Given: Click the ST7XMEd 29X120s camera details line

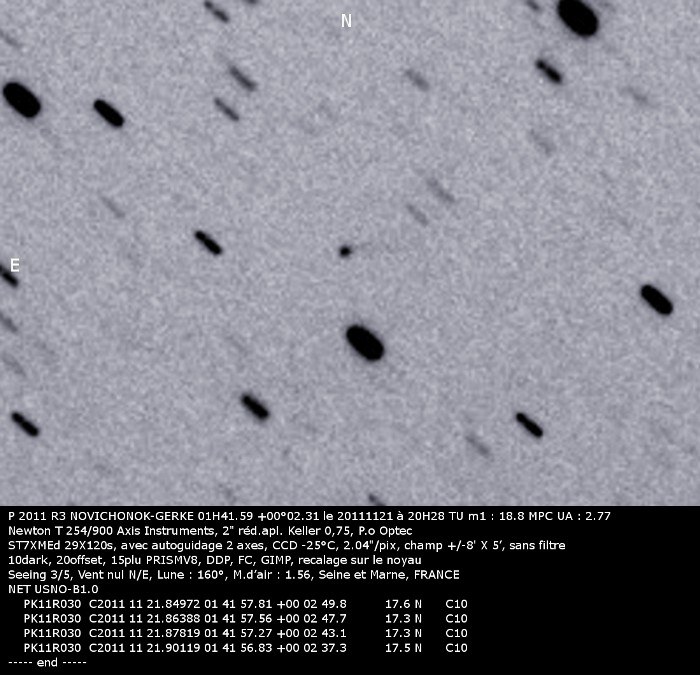Looking at the screenshot, I should click(285, 546).
